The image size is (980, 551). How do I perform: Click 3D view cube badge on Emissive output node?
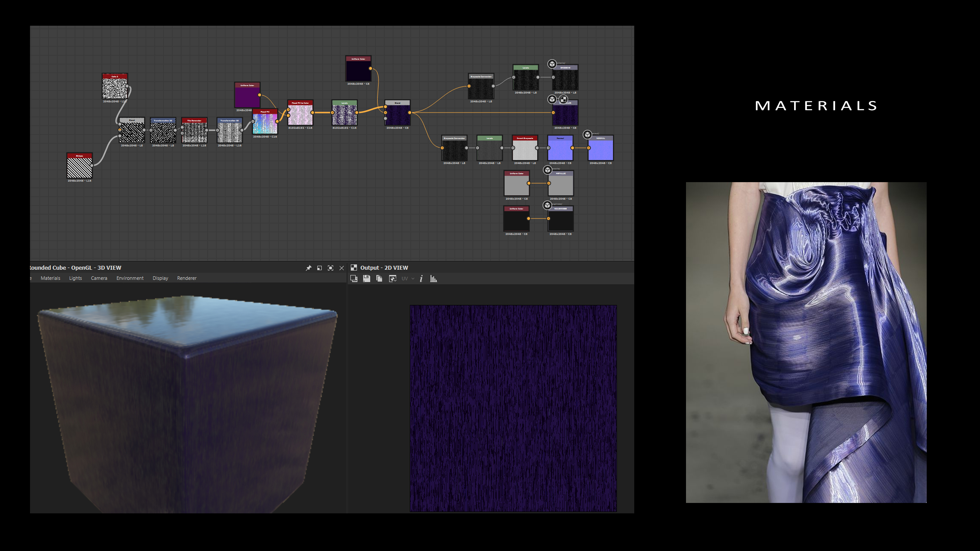[552, 64]
